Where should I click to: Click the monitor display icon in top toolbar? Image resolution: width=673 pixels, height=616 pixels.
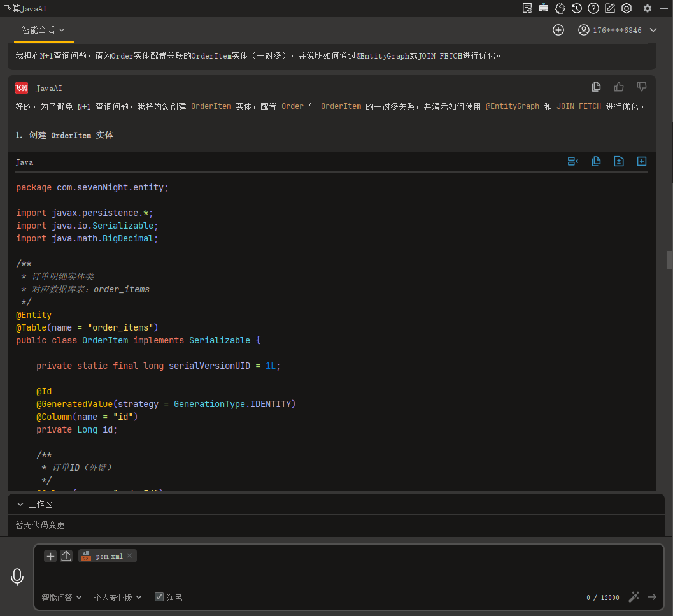click(x=544, y=8)
